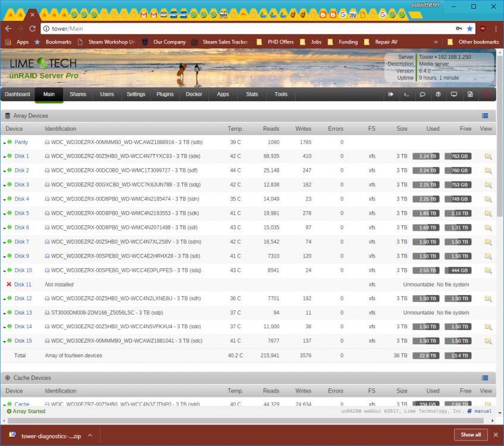Expand the Parity device dropdown arrow
The width and height of the screenshot is (504, 446).
[x=5, y=143]
